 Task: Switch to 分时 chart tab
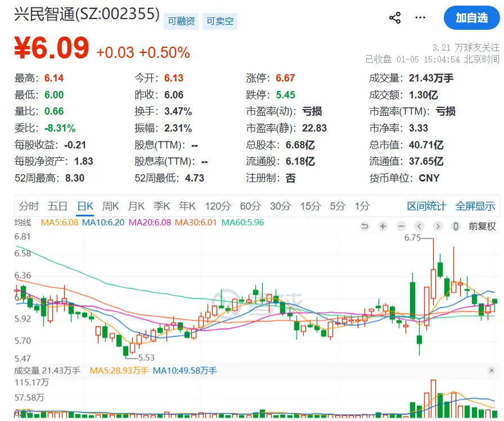click(x=29, y=206)
